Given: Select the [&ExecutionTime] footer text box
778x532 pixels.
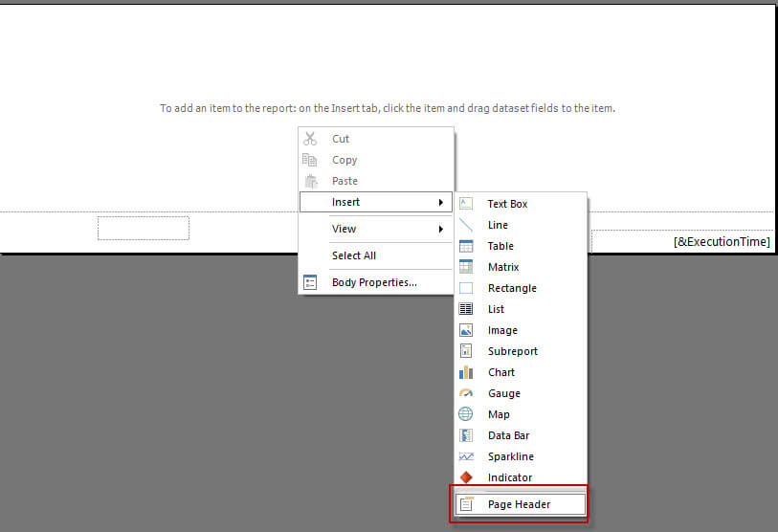Looking at the screenshot, I should click(682, 242).
